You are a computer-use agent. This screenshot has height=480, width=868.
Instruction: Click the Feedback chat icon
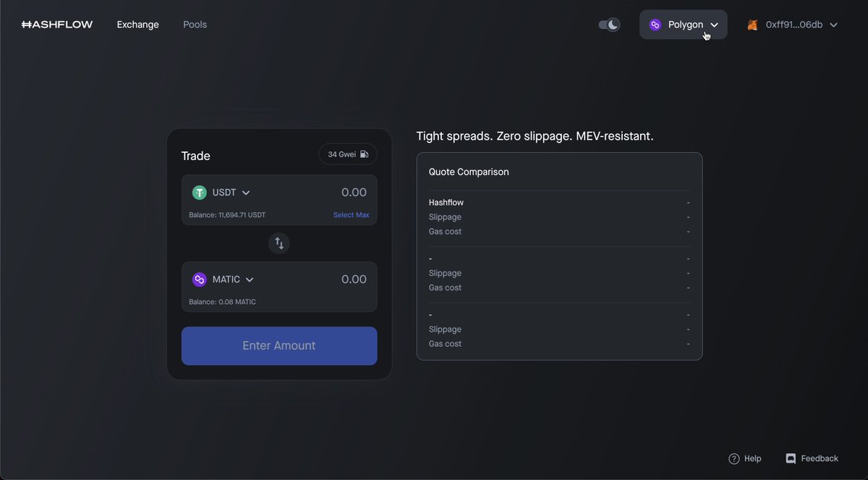[791, 458]
